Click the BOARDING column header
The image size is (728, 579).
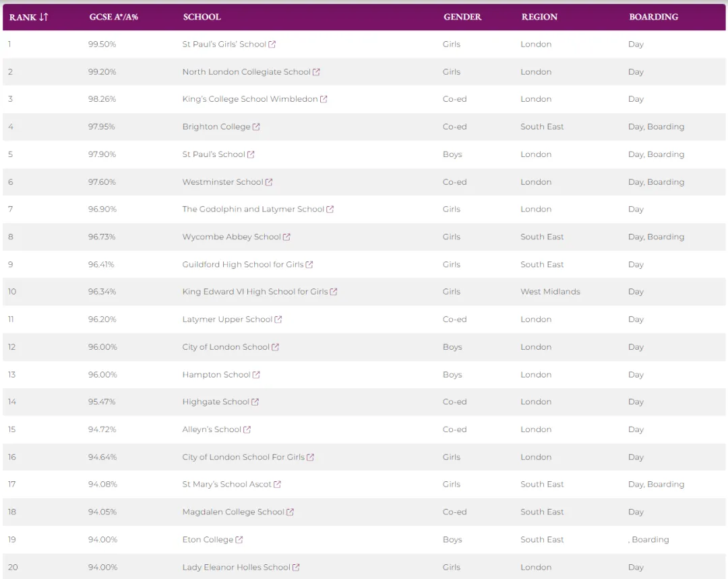(x=654, y=17)
